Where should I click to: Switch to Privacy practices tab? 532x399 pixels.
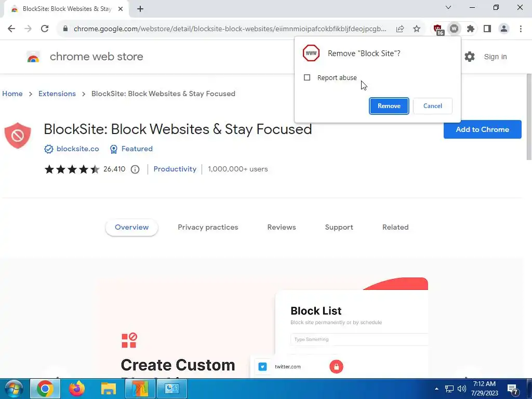208,228
